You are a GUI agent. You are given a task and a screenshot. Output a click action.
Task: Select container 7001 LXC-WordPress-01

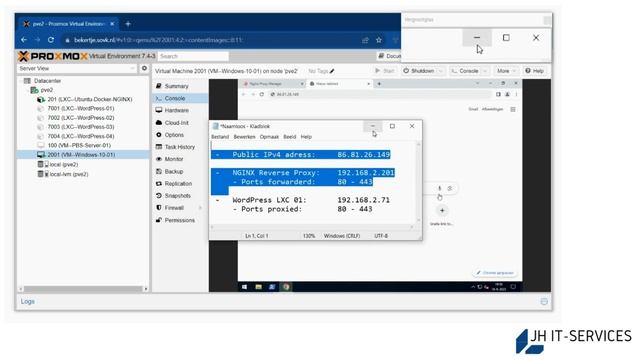(x=80, y=109)
